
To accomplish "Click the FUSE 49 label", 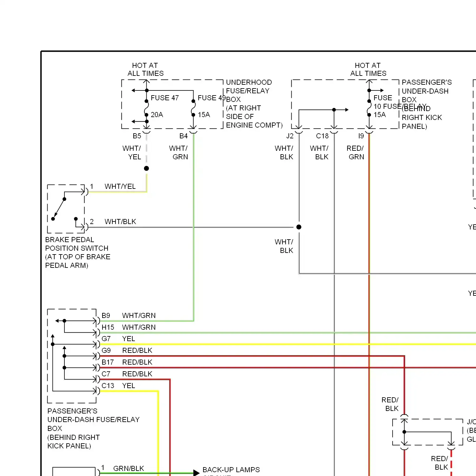I will tap(212, 98).
